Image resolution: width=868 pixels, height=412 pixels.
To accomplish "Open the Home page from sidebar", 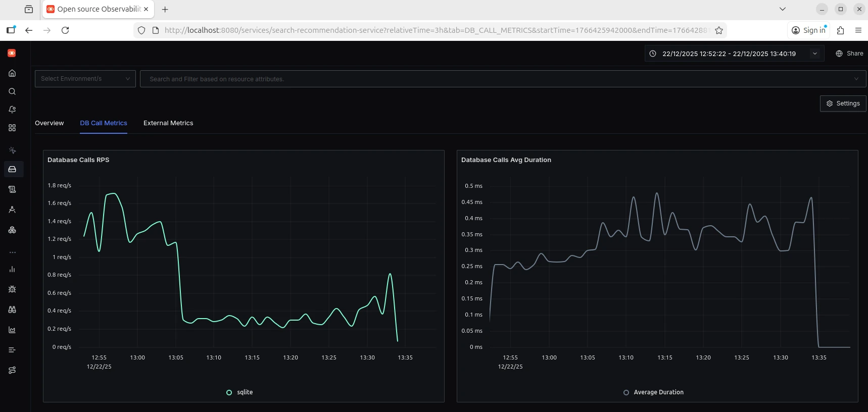I will (12, 73).
